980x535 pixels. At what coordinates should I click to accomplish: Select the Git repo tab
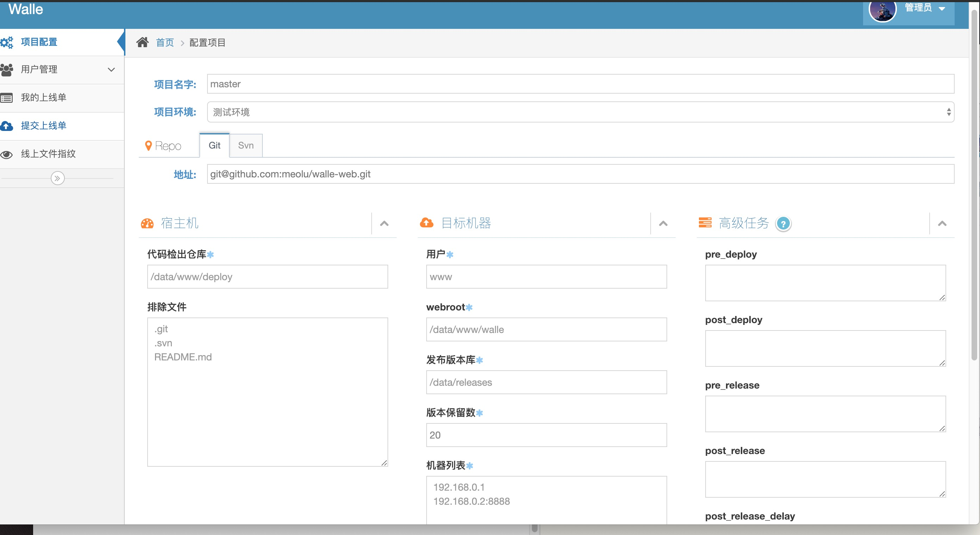coord(214,146)
